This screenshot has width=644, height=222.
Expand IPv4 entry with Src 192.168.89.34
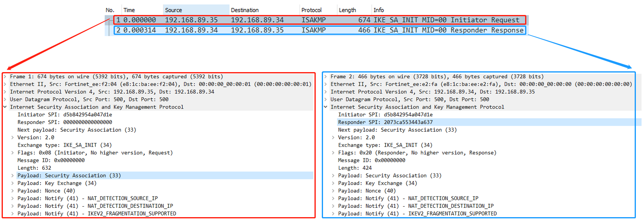325,92
